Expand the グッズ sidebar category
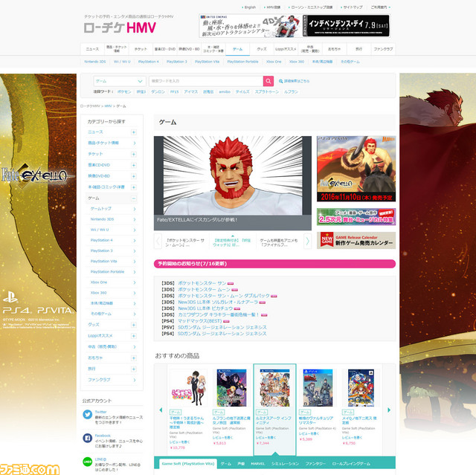Image resolution: width=476 pixels, height=475 pixels. pos(134,325)
